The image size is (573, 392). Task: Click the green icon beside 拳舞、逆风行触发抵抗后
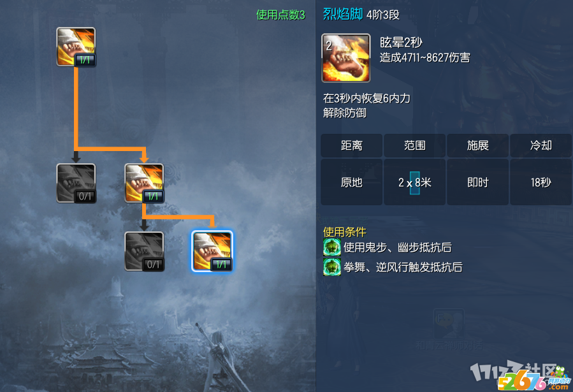point(332,267)
